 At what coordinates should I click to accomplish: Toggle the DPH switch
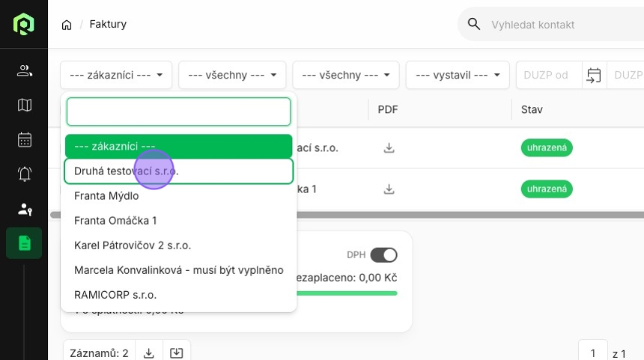pos(383,255)
